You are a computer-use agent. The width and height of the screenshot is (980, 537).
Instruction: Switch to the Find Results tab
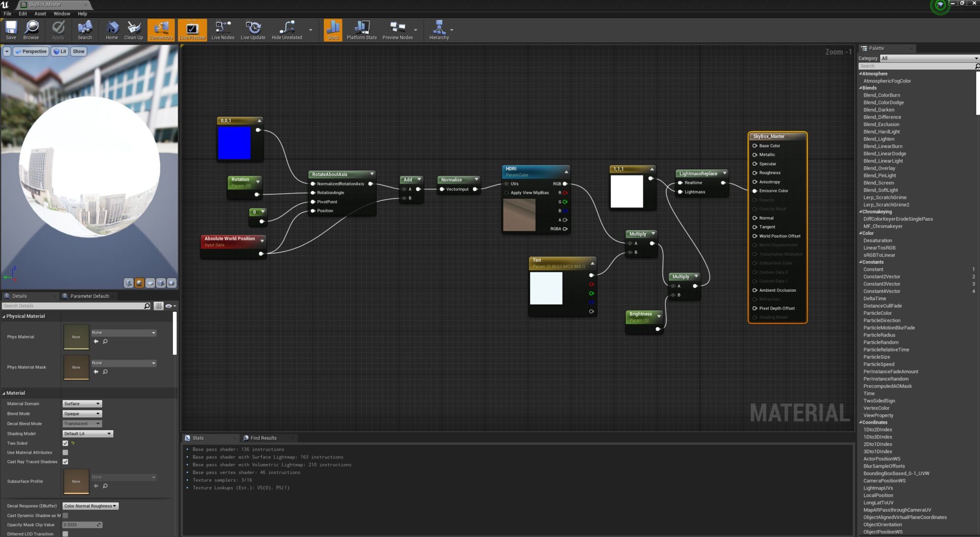pos(265,437)
